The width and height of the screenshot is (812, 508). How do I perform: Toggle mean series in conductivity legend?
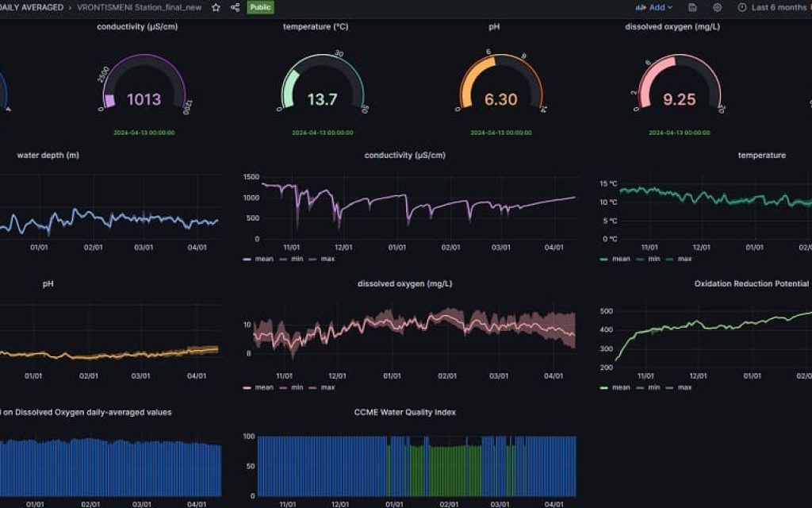tap(259, 259)
